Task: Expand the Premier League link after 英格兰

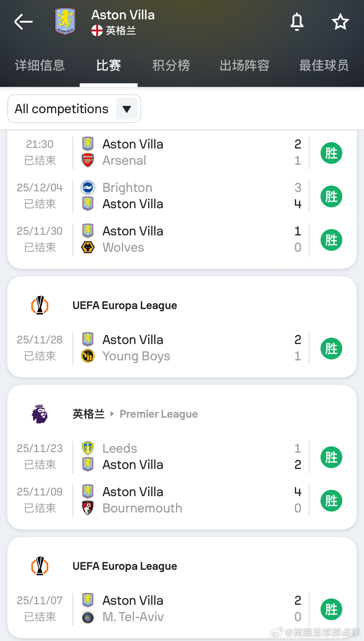Action: (158, 414)
